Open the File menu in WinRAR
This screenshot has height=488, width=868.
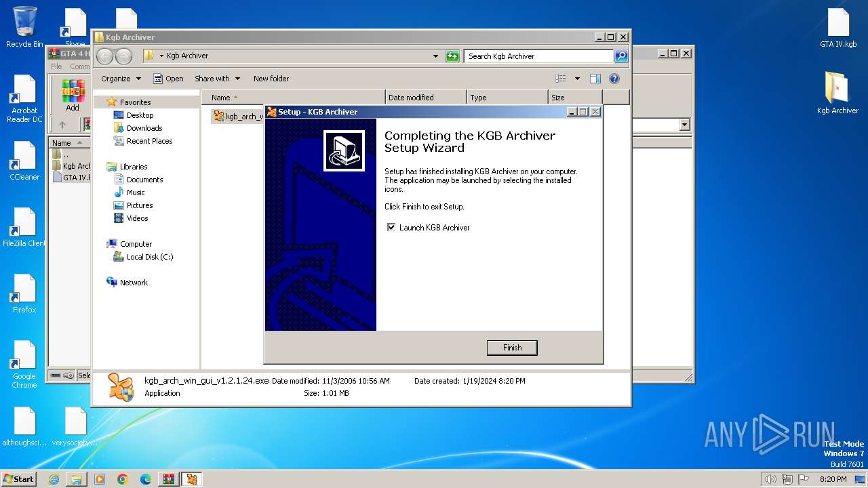click(56, 66)
